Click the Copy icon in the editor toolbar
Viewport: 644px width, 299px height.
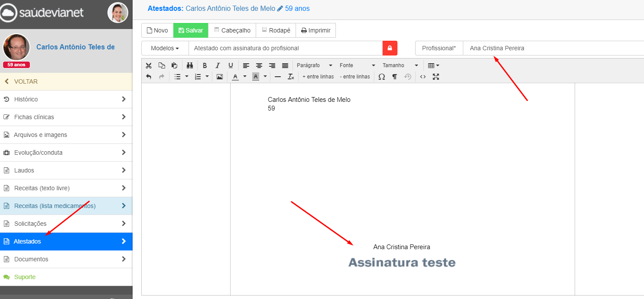coord(162,65)
